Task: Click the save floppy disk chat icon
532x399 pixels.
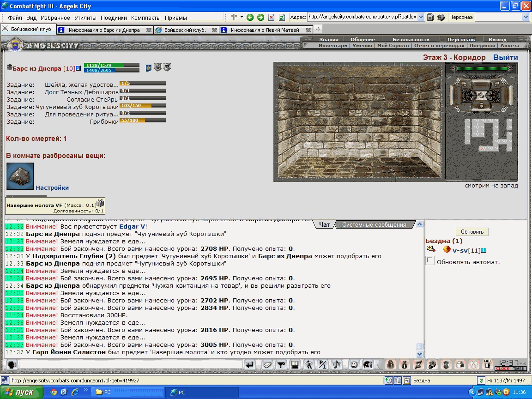Action: pos(295,365)
